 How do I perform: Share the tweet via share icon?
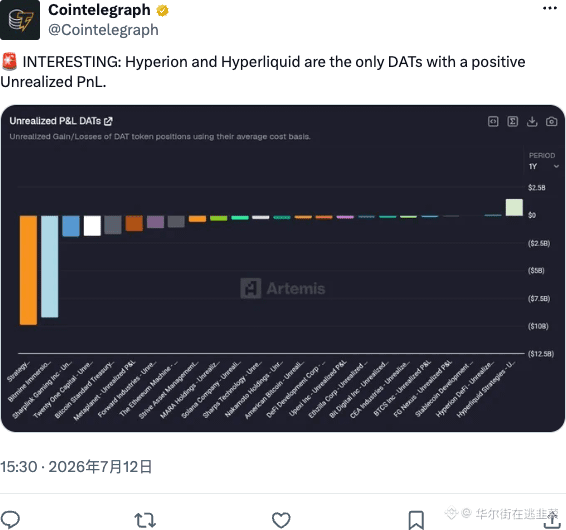tap(552, 521)
